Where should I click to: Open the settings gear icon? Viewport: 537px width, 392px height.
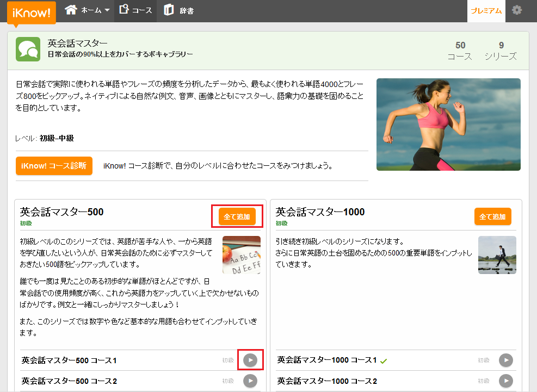pyautogui.click(x=517, y=10)
